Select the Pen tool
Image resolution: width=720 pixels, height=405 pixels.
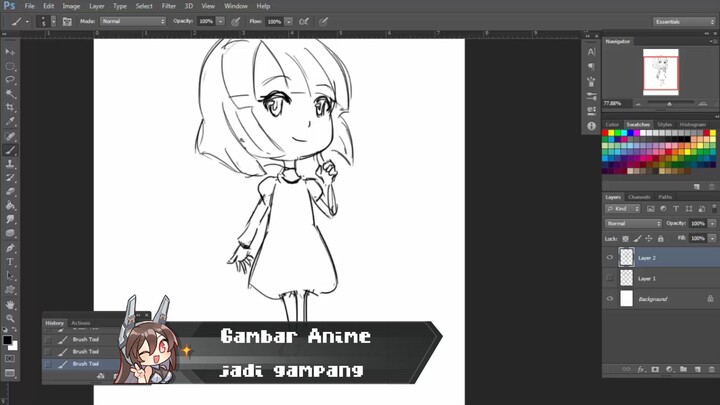(x=10, y=248)
